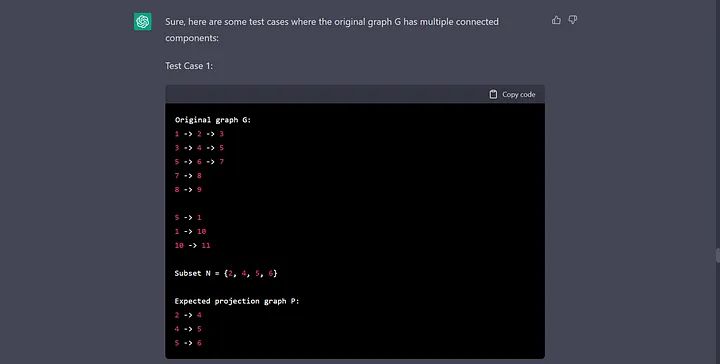Click the code line '3 -> 4 -> 5'
The width and height of the screenshot is (720, 364).
[x=199, y=148]
